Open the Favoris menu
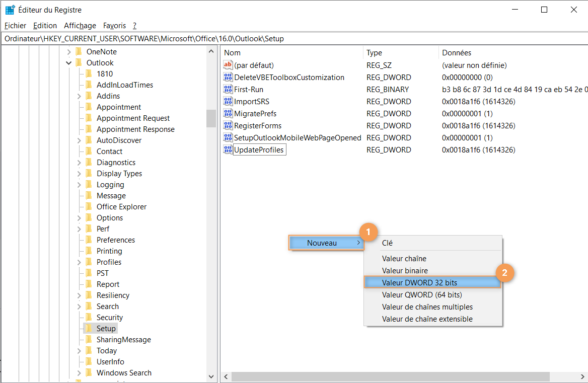 coord(114,26)
